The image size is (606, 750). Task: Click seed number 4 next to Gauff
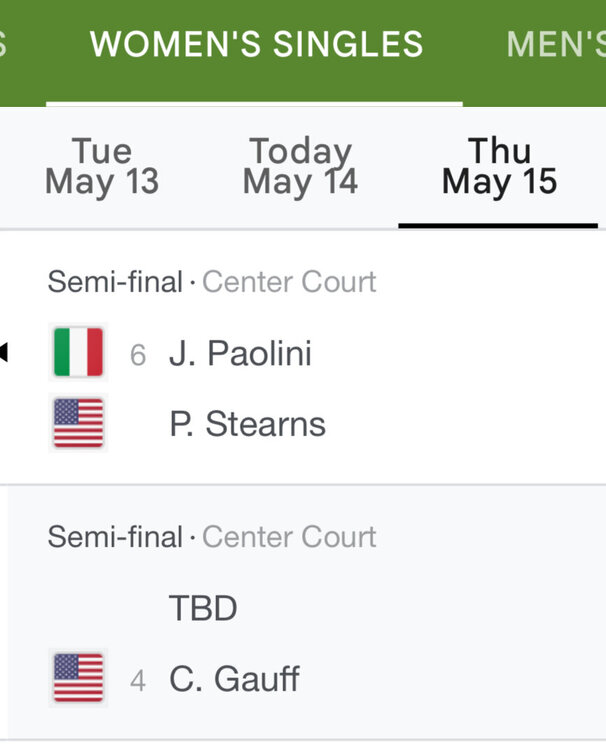pos(138,681)
